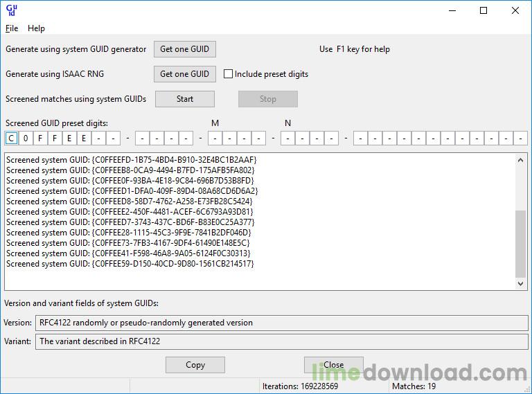This screenshot has height=394, width=532.
Task: Select the first E preset digit box
Action: [69, 138]
